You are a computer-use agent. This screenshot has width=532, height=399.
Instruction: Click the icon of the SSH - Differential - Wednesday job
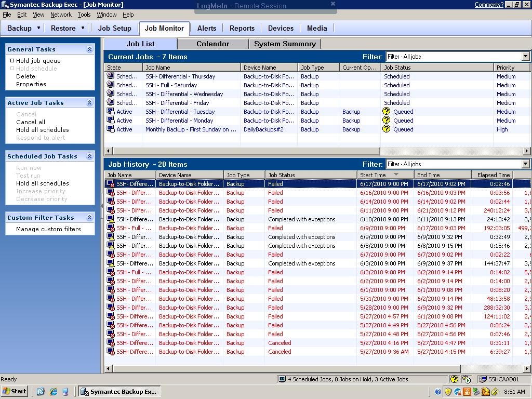point(110,94)
